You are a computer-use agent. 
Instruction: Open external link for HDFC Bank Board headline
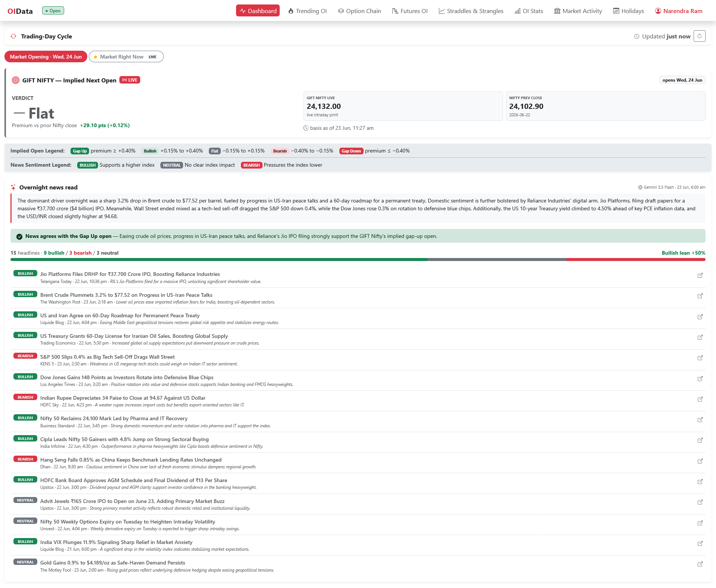pyautogui.click(x=700, y=482)
